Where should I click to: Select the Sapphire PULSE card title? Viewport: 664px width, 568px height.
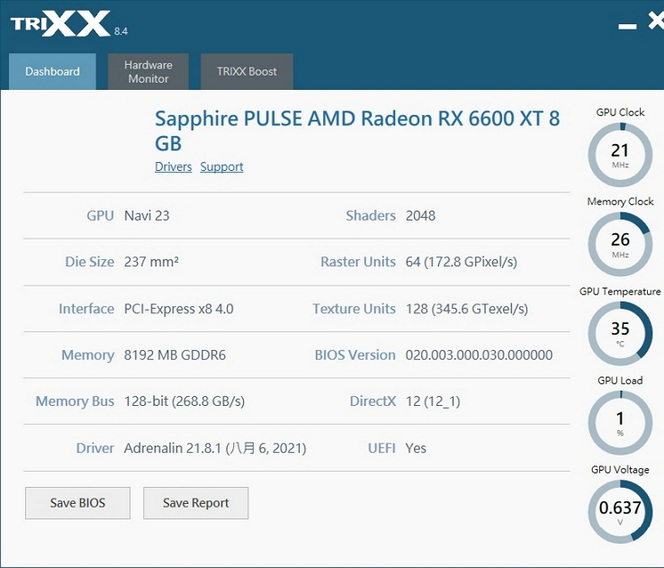click(x=357, y=130)
